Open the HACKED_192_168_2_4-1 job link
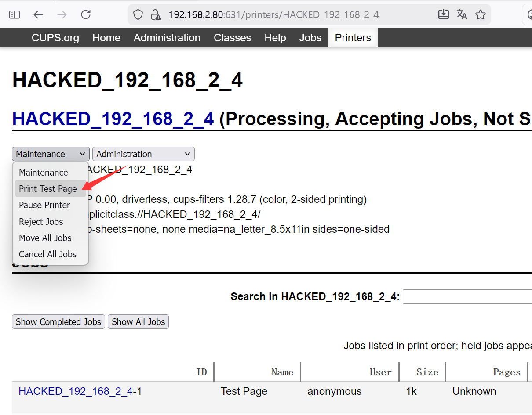Image resolution: width=532 pixels, height=415 pixels. pos(75,391)
